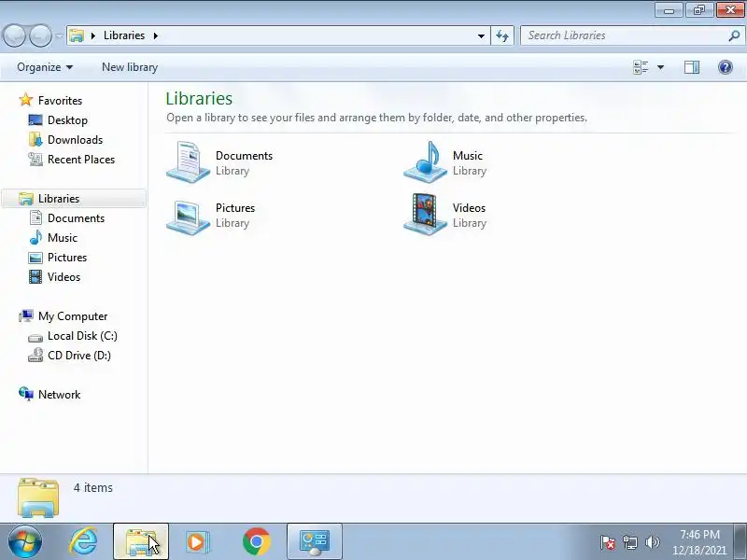Viewport: 747px width, 560px height.
Task: Open volume speaker tray icon
Action: pyautogui.click(x=652, y=542)
